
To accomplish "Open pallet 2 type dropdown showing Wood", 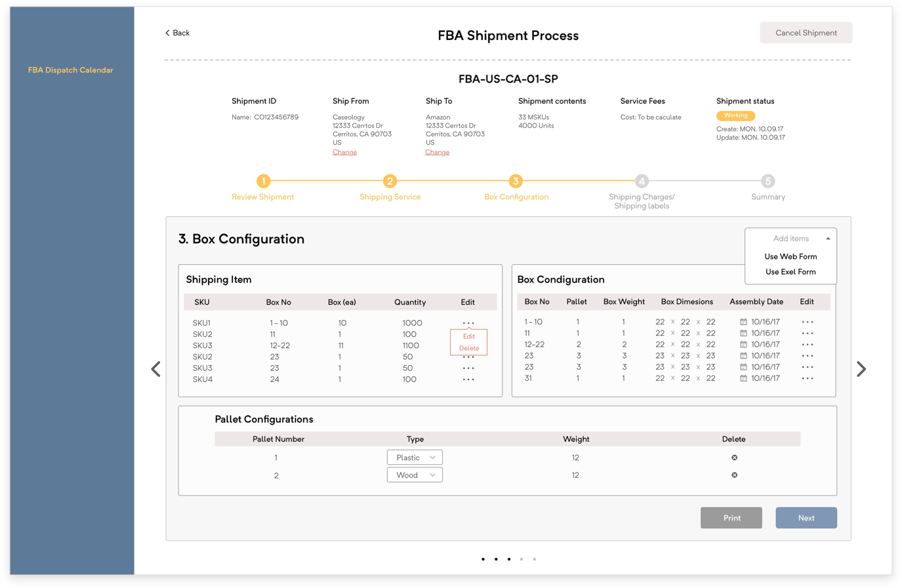I will [x=415, y=475].
